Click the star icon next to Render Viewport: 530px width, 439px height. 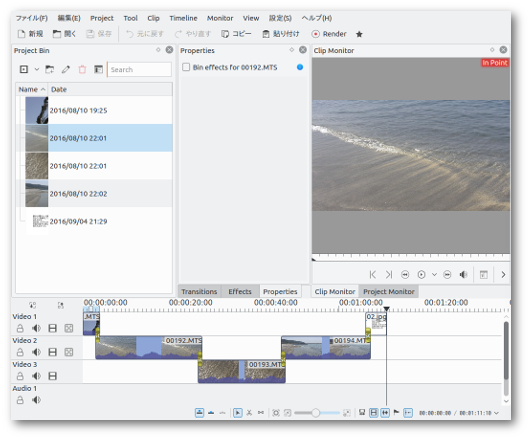pyautogui.click(x=359, y=34)
